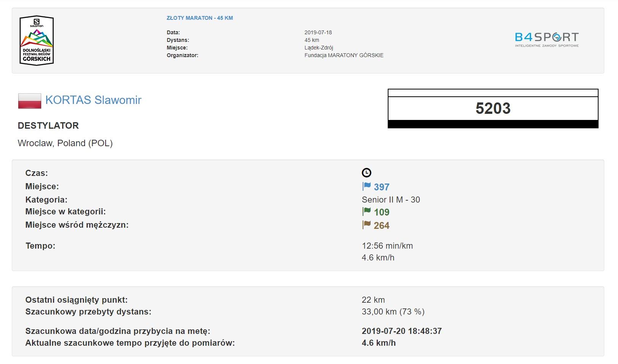
Task: Click the Polish flag icon
Action: pyautogui.click(x=30, y=101)
